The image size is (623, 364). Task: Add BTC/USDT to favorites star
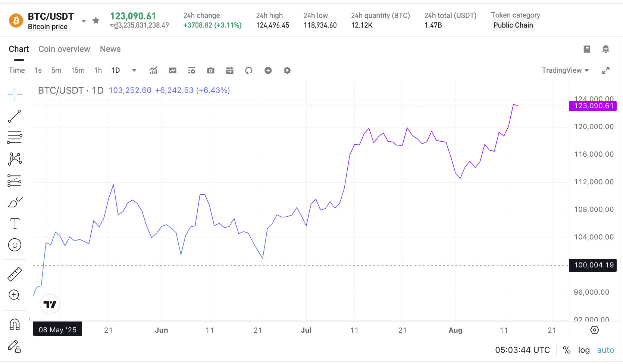96,21
